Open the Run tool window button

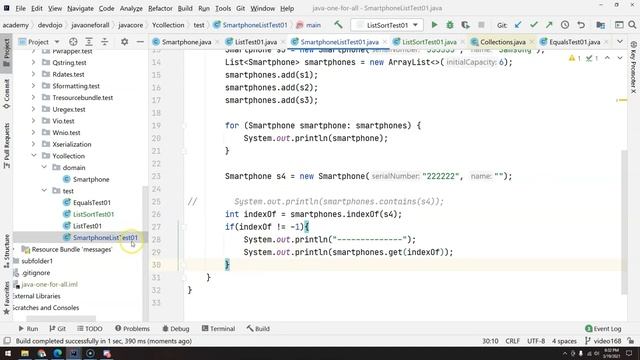(x=28, y=328)
